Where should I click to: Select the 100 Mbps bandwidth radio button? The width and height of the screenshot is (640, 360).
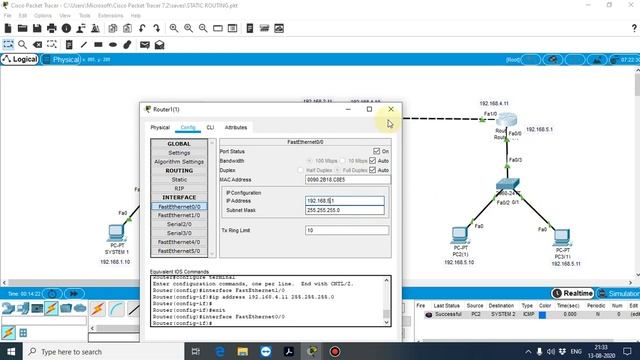click(309, 161)
